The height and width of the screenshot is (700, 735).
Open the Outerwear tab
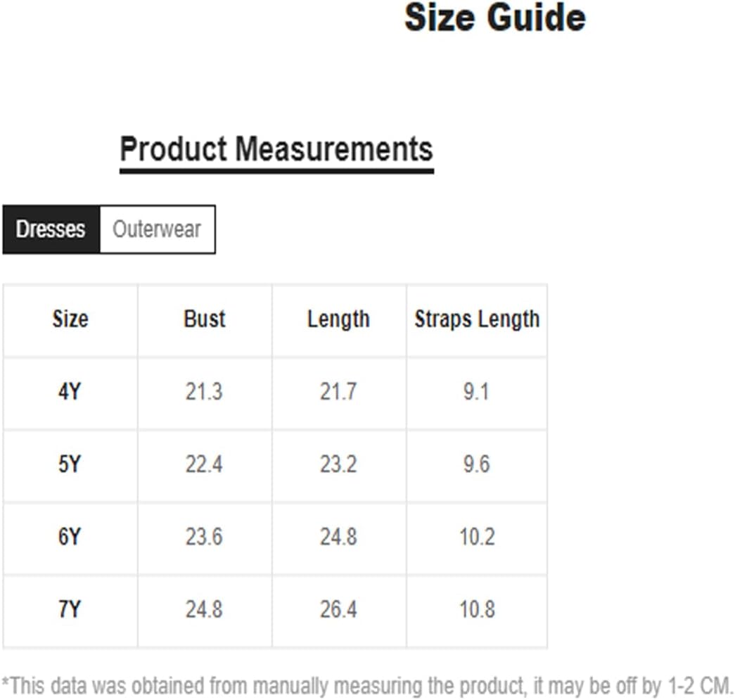[157, 229]
